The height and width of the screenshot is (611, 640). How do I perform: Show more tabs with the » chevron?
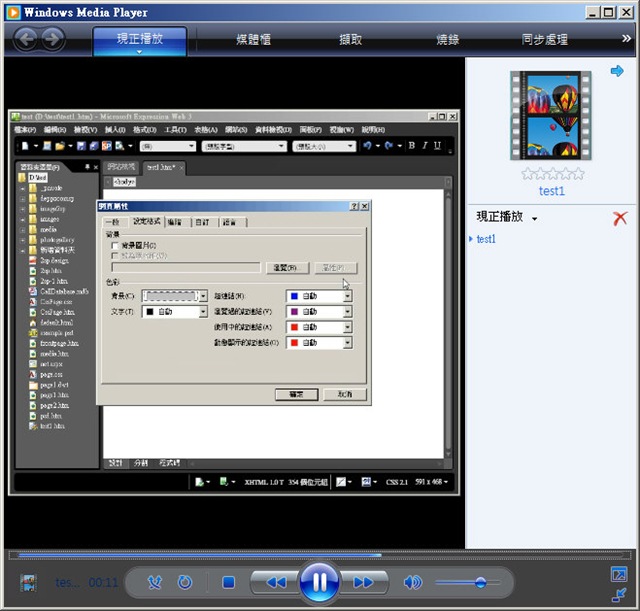[x=626, y=38]
